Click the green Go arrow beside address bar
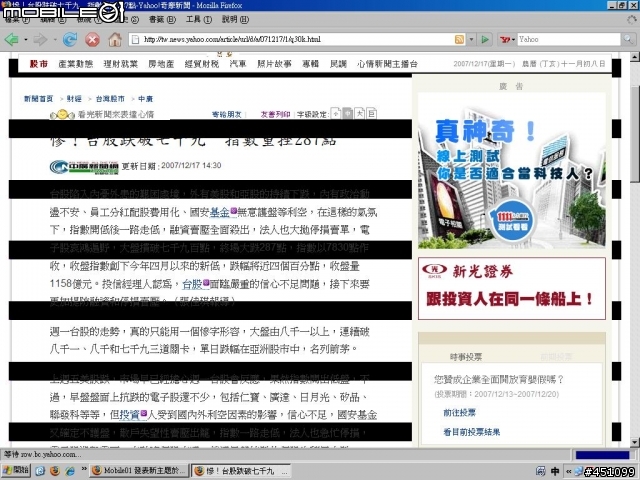 [x=485, y=39]
